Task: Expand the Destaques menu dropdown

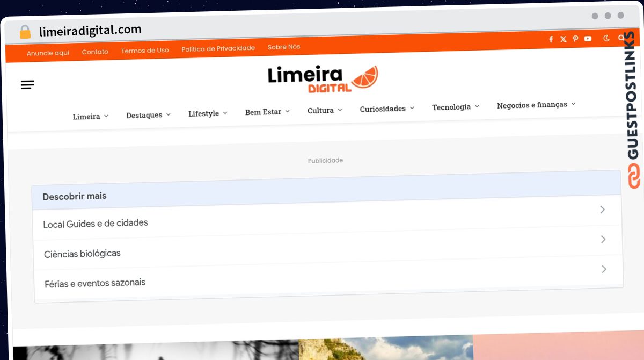Action: [x=149, y=115]
